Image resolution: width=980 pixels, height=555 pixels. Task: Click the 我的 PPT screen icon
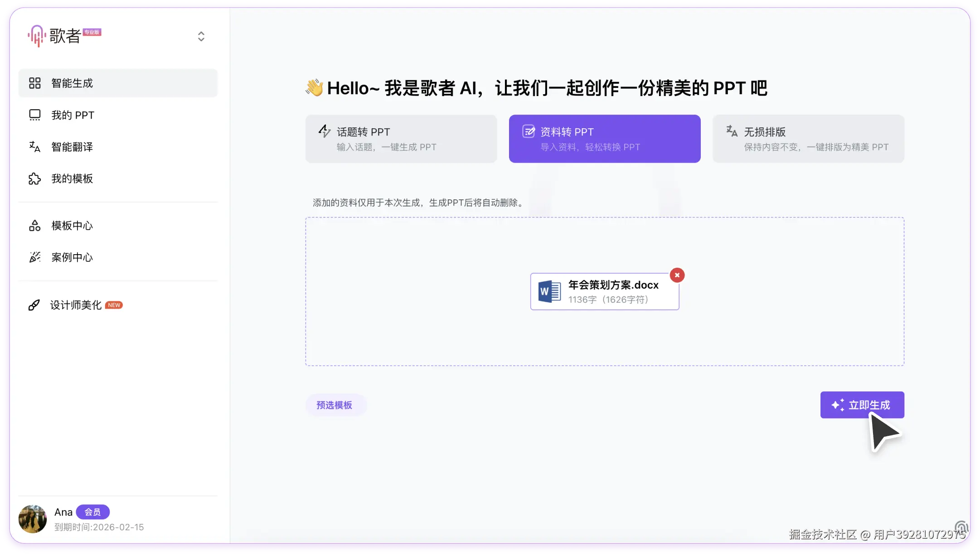(35, 115)
